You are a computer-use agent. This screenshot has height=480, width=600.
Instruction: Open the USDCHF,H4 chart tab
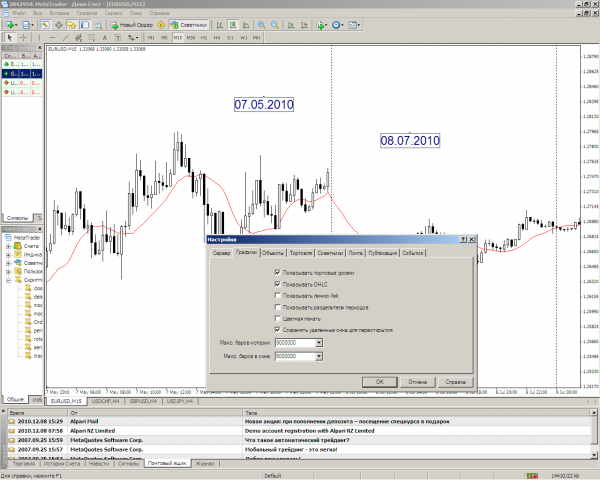[106, 401]
